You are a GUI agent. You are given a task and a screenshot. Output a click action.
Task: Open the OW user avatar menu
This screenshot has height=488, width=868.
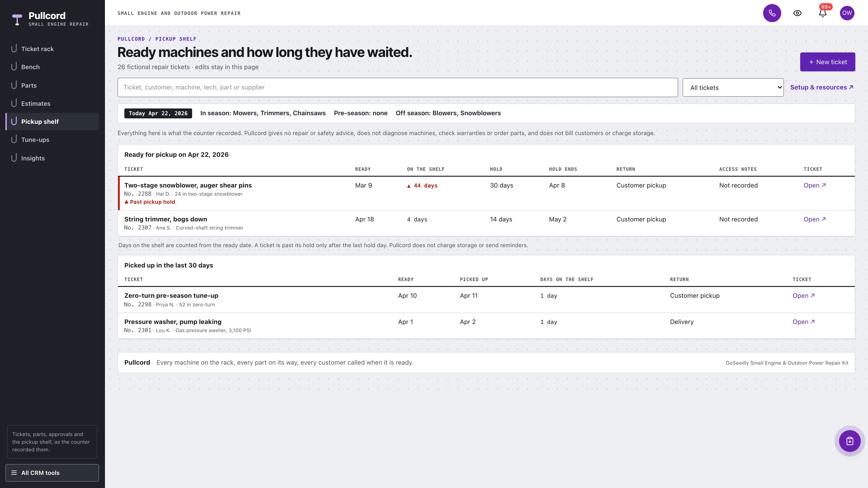click(847, 13)
